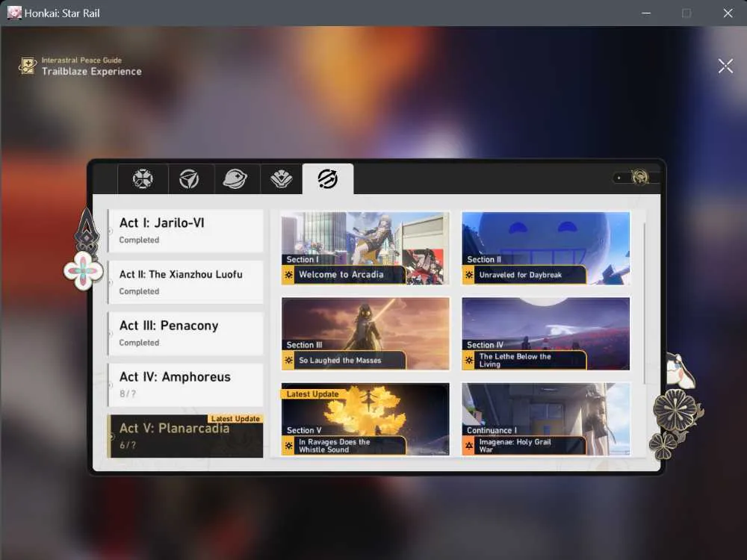
Task: Click the section list vertical scrollbar
Action: tap(645, 303)
